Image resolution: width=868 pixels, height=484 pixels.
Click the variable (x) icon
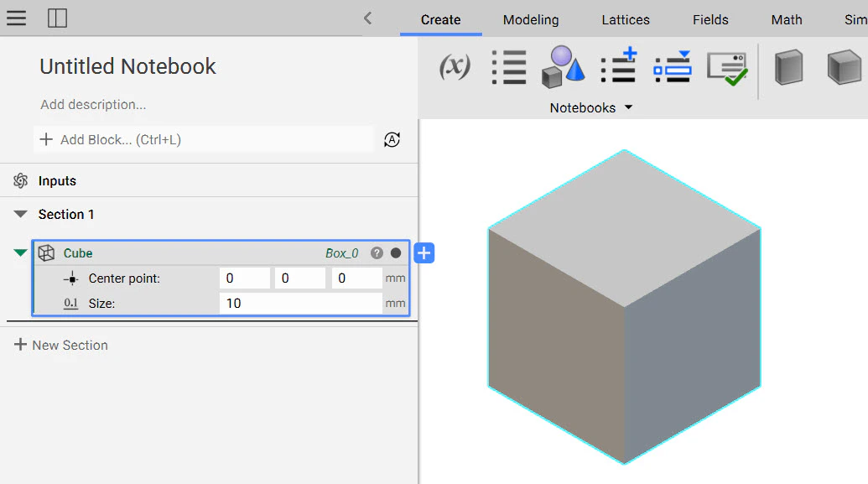point(455,66)
